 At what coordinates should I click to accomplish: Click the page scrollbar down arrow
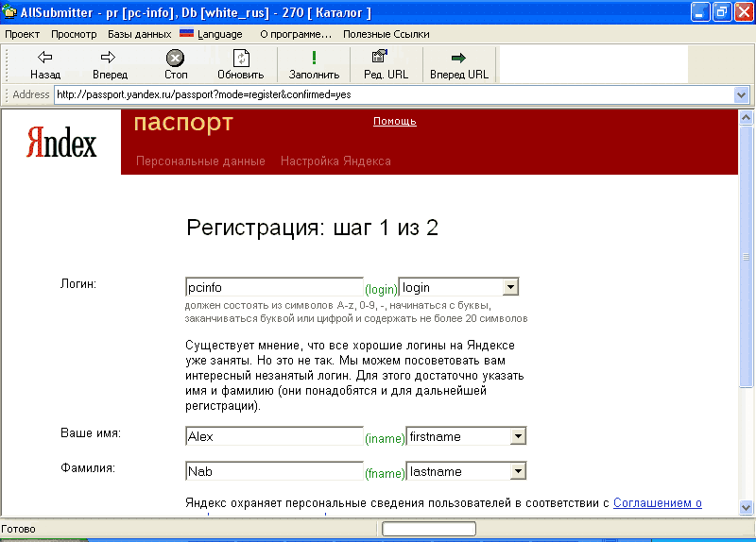[746, 507]
